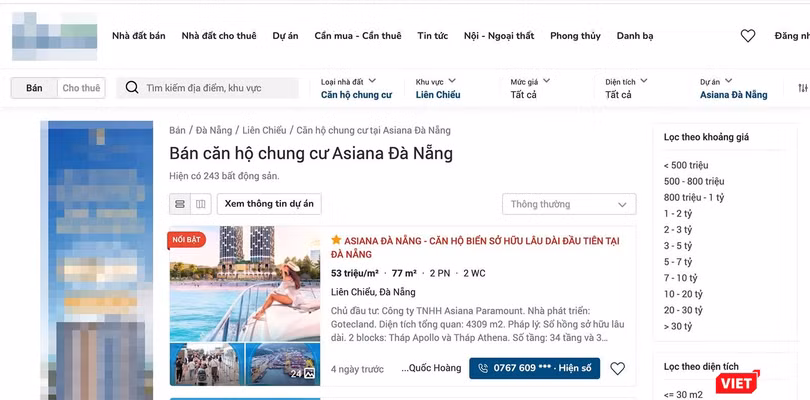Expand the Dự án filter dropdown
810x400 pixels.
click(734, 88)
